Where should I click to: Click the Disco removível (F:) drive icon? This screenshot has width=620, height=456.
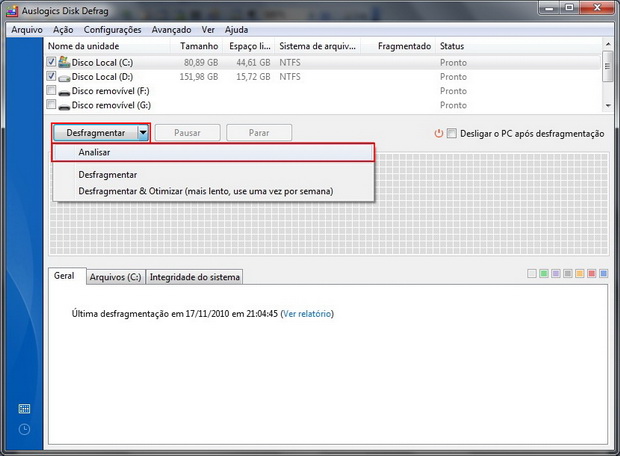pyautogui.click(x=64, y=92)
